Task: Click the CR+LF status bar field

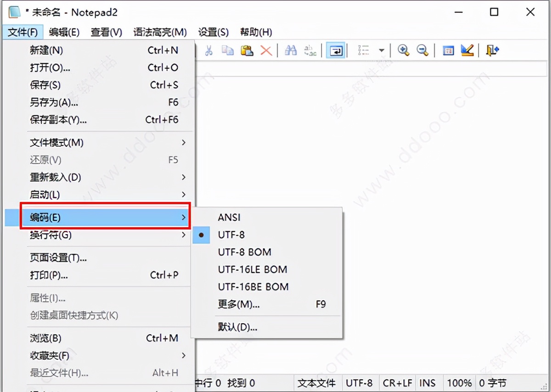Action: [x=397, y=383]
